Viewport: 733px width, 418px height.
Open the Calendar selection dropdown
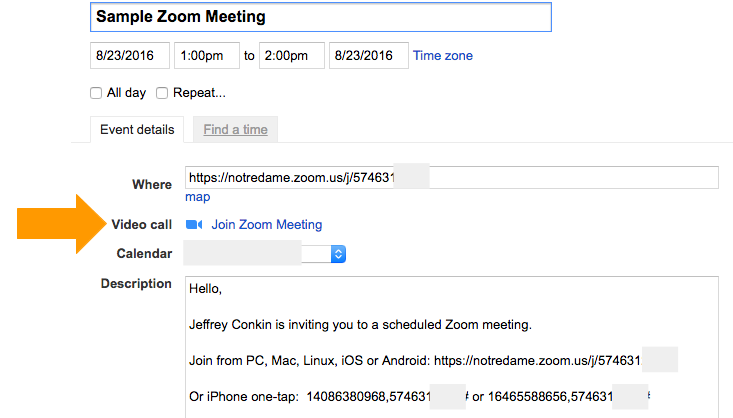(338, 254)
